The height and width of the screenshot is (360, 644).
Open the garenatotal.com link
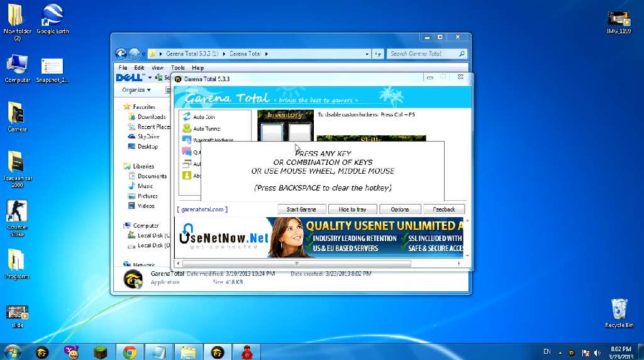(x=203, y=209)
